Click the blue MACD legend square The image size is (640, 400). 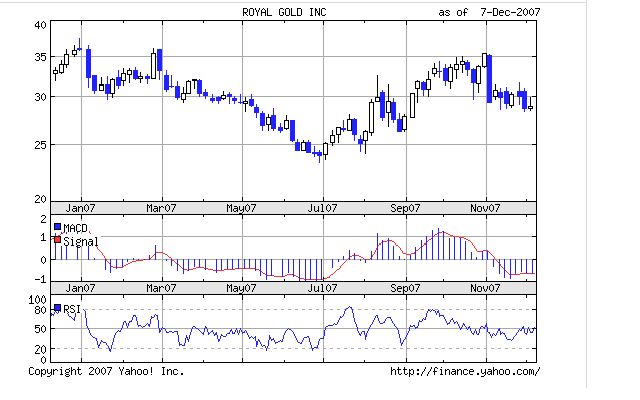pos(58,227)
